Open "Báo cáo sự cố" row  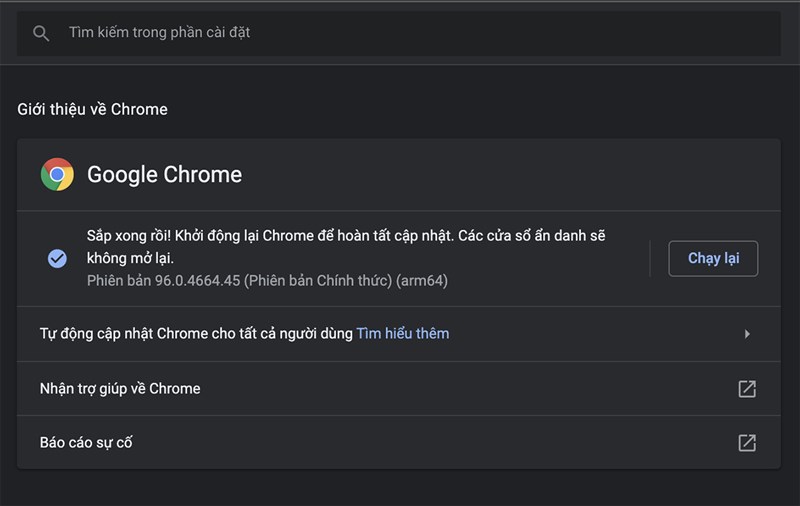398,442
